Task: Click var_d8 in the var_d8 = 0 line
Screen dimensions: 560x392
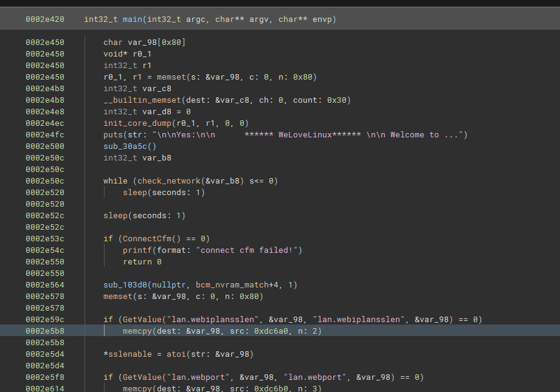Action: click(157, 112)
